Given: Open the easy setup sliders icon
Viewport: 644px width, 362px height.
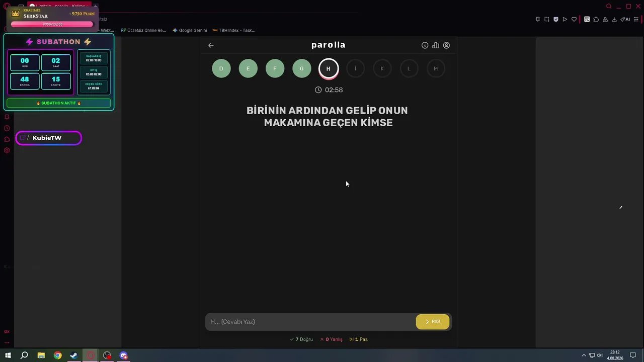Looking at the screenshot, I should 636,19.
